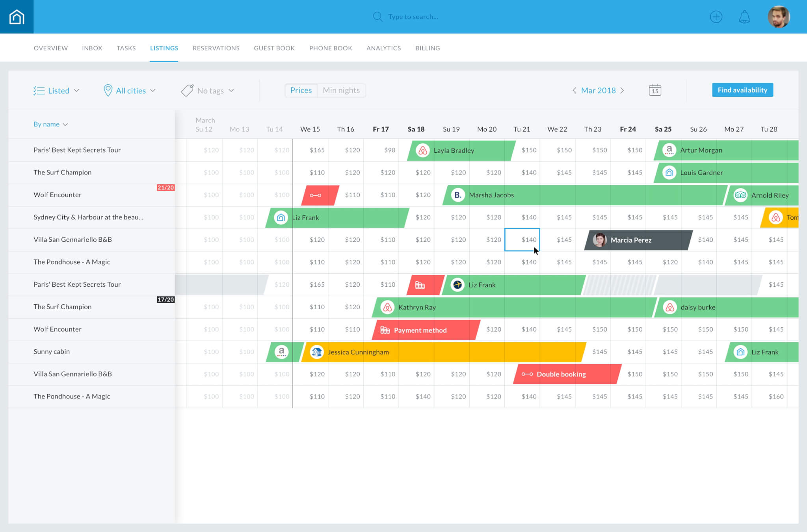
Task: Click Airbnb icon on Layla Bradley booking
Action: coord(422,150)
